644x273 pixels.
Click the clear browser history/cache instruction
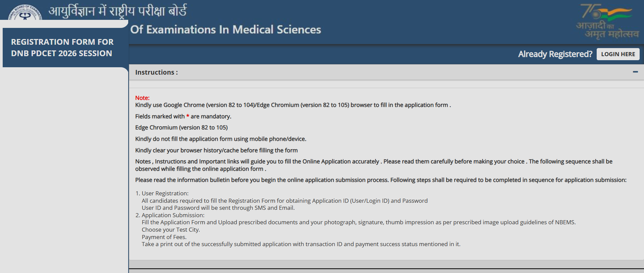[216, 150]
